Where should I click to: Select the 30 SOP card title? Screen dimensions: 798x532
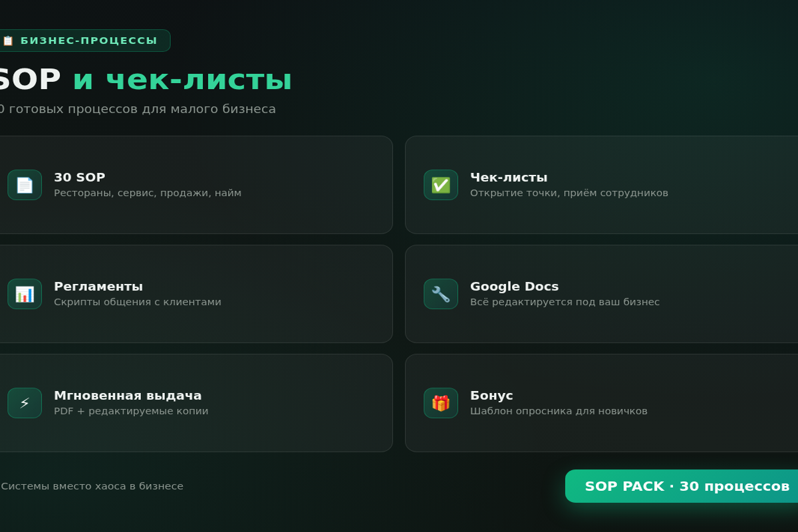coord(80,178)
